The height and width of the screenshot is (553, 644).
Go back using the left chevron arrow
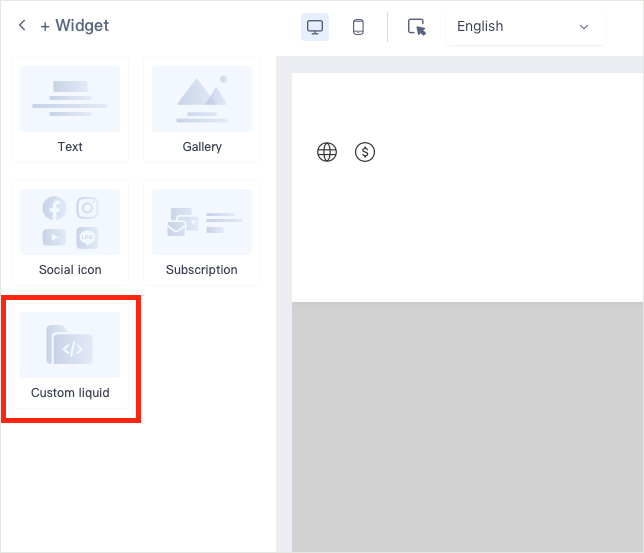coord(22,25)
